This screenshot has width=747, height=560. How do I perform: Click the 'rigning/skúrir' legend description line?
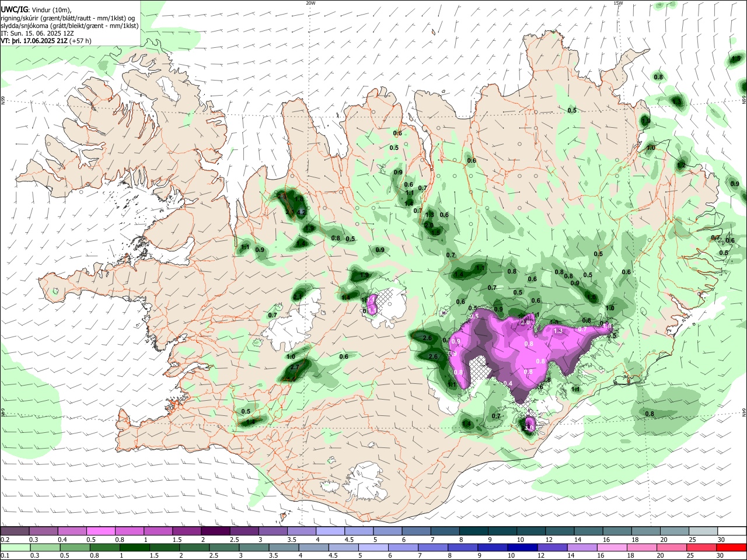coord(68,18)
